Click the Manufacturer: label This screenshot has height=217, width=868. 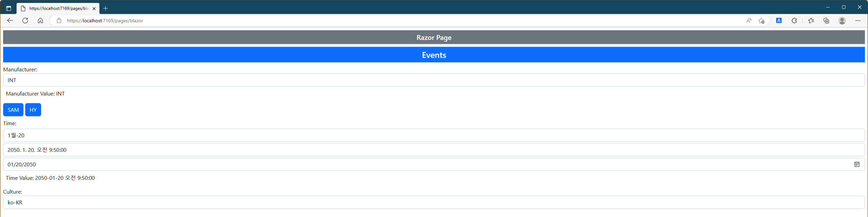(x=20, y=69)
